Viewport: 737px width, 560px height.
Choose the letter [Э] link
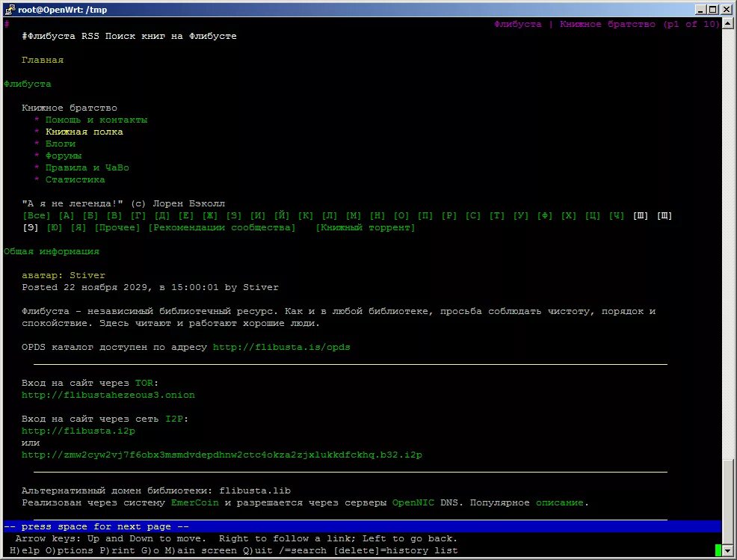pyautogui.click(x=31, y=227)
